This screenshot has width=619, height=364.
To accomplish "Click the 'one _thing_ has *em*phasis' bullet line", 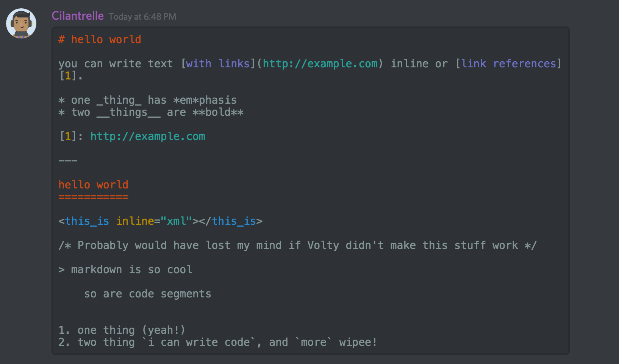I will point(148,100).
